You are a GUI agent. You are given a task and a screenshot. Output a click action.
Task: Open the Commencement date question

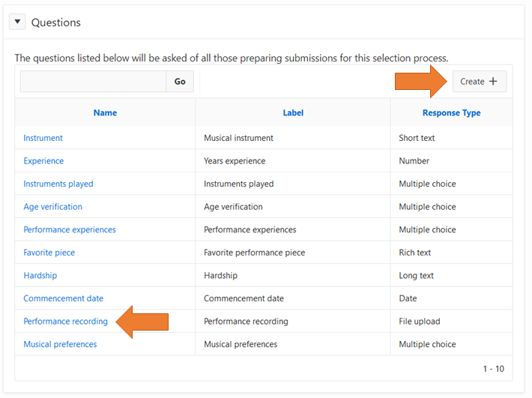[63, 298]
